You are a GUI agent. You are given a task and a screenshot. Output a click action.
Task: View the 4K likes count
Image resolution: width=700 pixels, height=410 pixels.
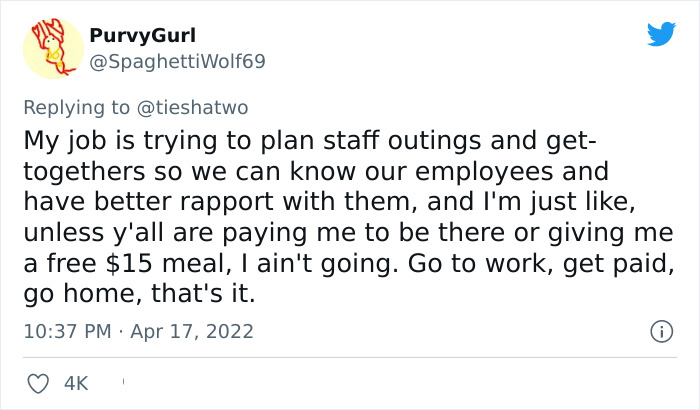[76, 381]
